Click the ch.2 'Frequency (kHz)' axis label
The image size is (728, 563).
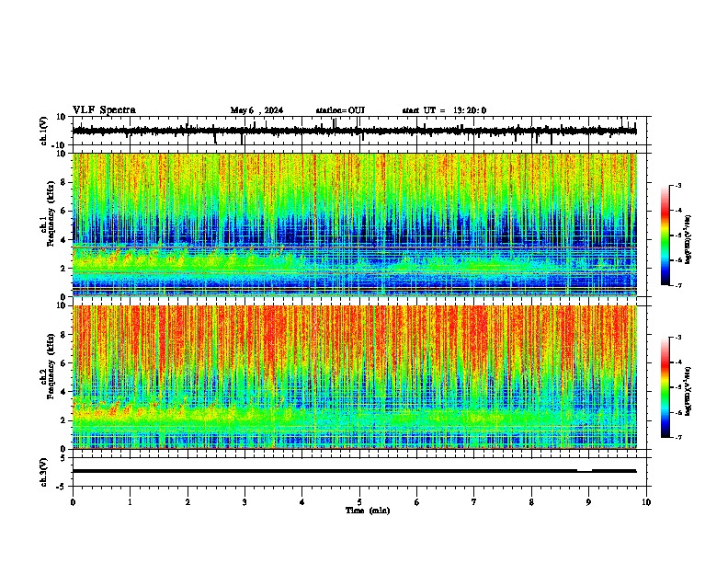coord(51,365)
